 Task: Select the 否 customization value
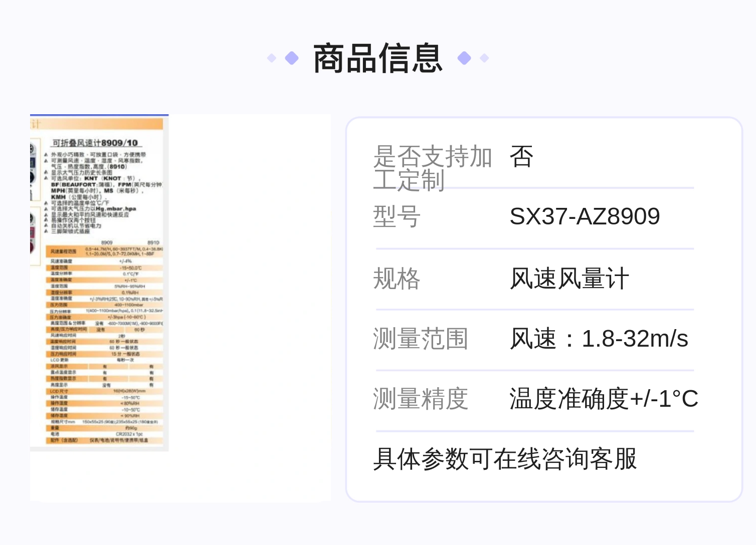coord(521,156)
